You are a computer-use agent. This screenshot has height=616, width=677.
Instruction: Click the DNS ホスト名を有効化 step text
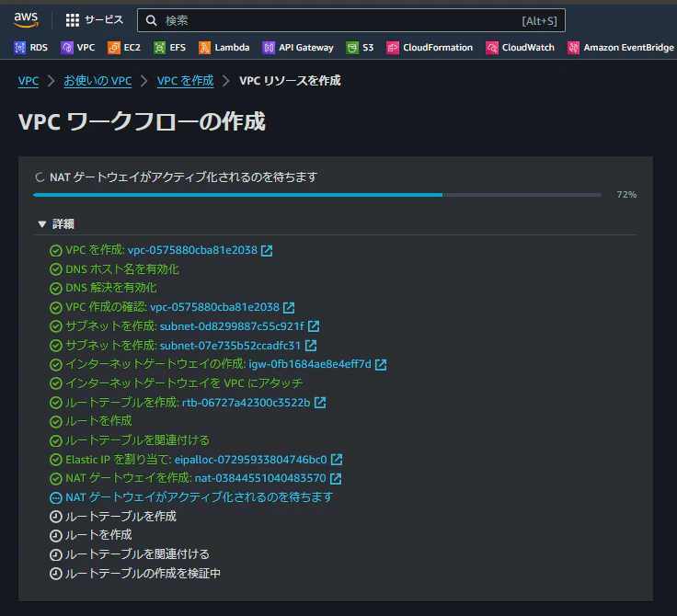(122, 269)
